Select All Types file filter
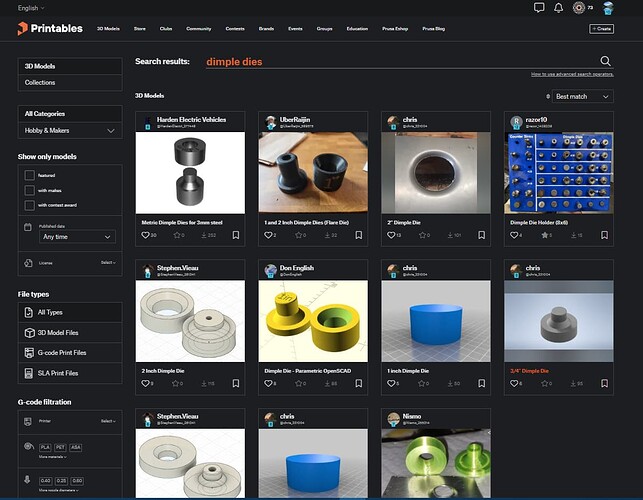 click(70, 313)
